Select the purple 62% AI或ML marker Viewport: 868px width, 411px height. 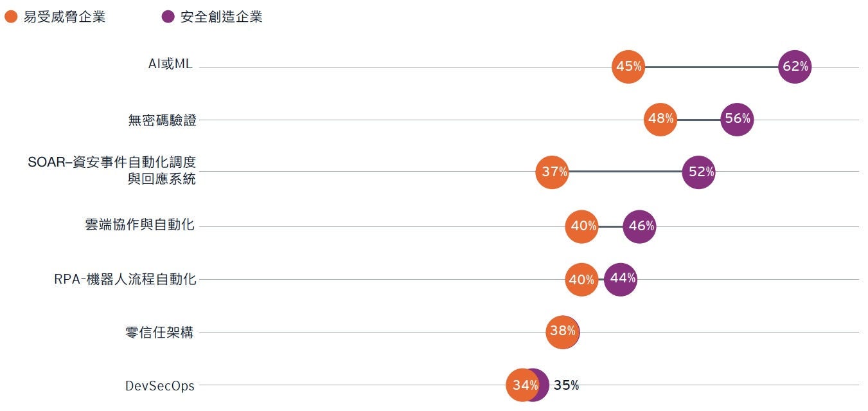pyautogui.click(x=795, y=66)
